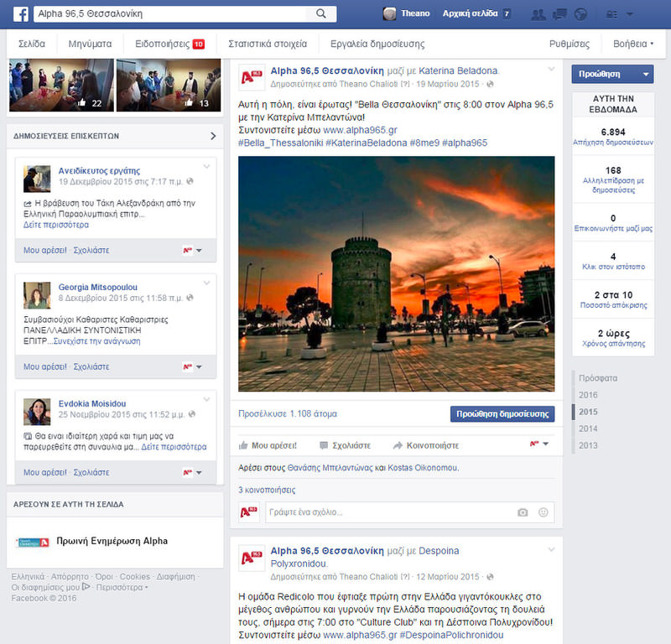Open Περισσότερα footer dropdown
The height and width of the screenshot is (644, 671).
pos(122,587)
